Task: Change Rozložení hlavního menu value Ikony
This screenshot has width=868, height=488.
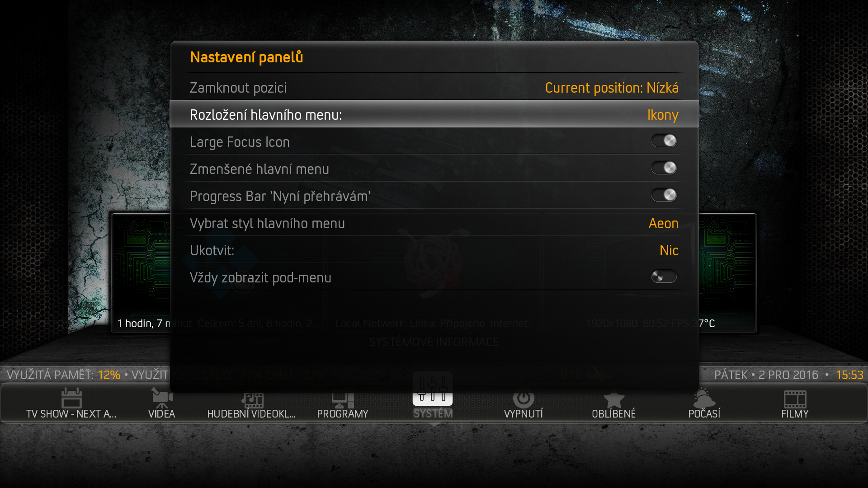Action: point(663,115)
